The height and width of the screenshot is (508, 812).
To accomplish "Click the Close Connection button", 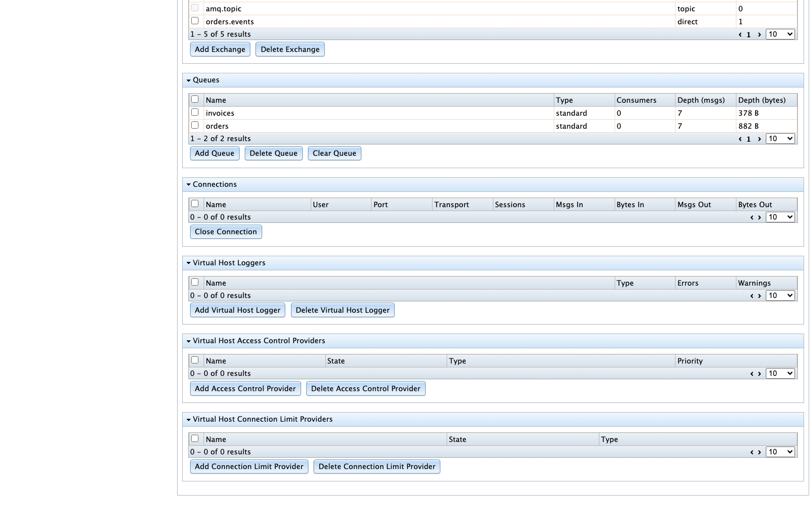I will point(226,232).
